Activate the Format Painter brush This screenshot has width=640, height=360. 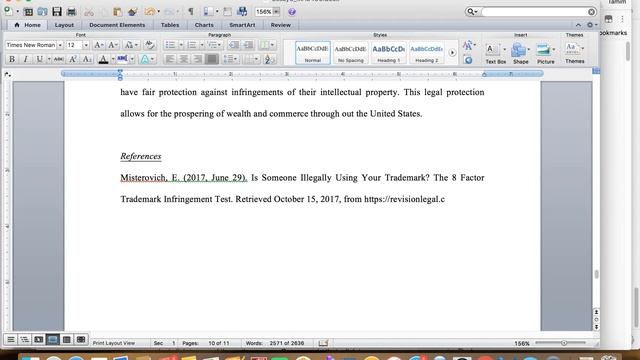tap(132, 12)
